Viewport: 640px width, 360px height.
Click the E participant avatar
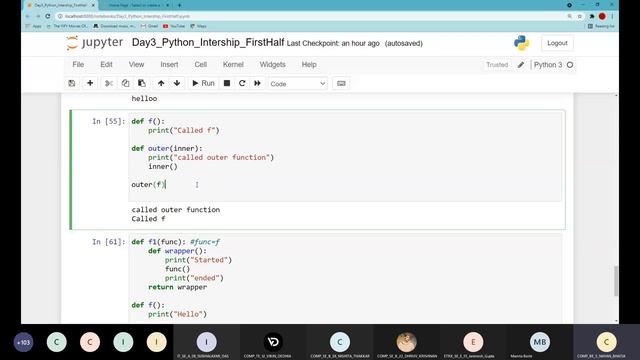pyautogui.click(x=473, y=342)
